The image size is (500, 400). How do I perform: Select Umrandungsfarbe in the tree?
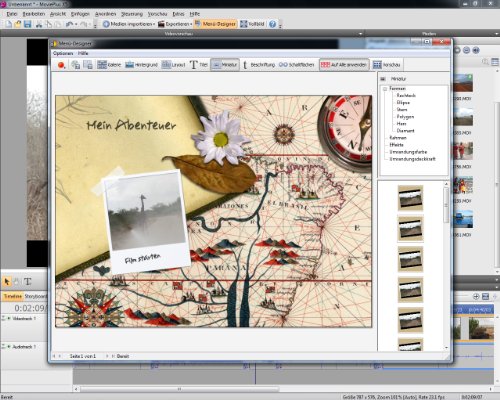(408, 152)
